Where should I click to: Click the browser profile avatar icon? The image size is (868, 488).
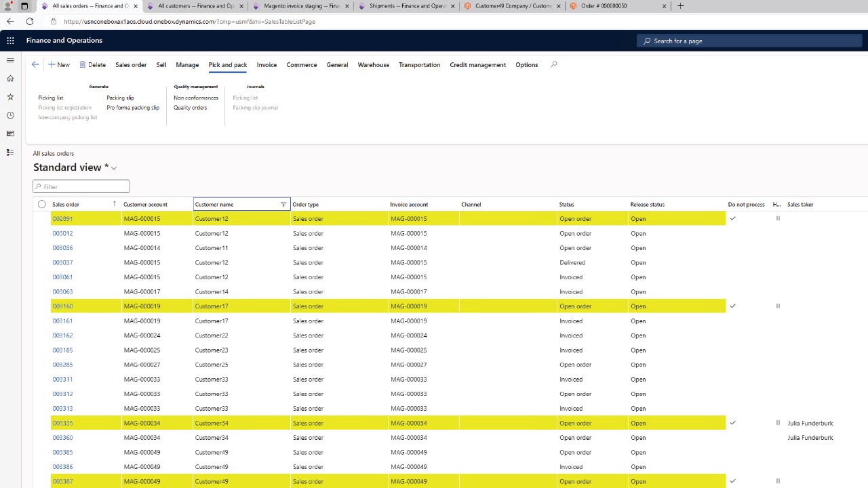tap(8, 6)
